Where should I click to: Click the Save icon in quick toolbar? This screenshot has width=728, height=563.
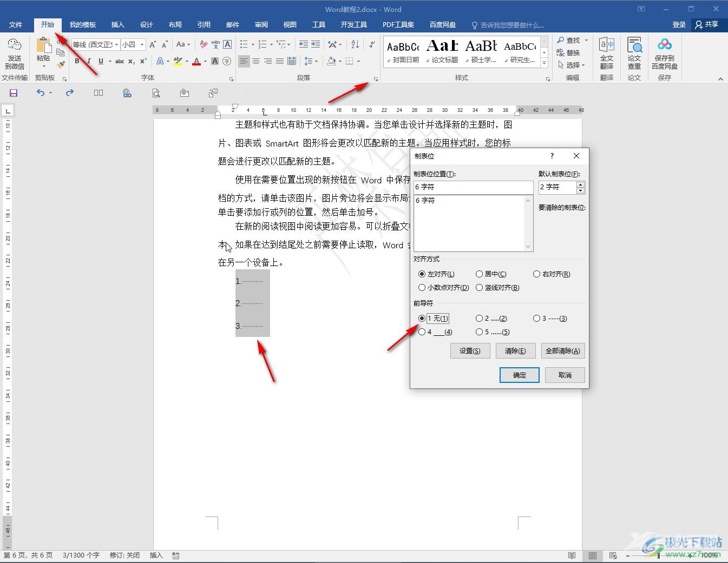coord(14,93)
